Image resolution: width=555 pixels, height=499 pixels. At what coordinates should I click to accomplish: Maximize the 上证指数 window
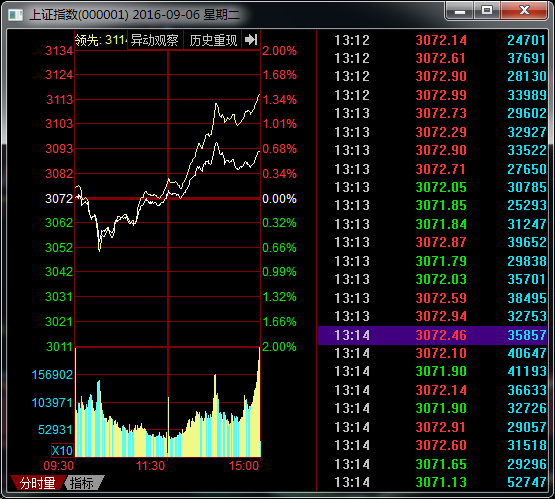(487, 11)
